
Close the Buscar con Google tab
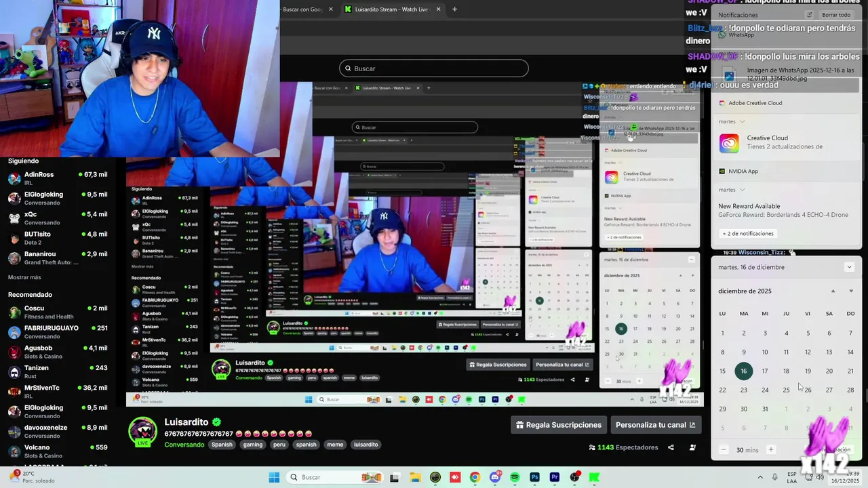(x=331, y=9)
